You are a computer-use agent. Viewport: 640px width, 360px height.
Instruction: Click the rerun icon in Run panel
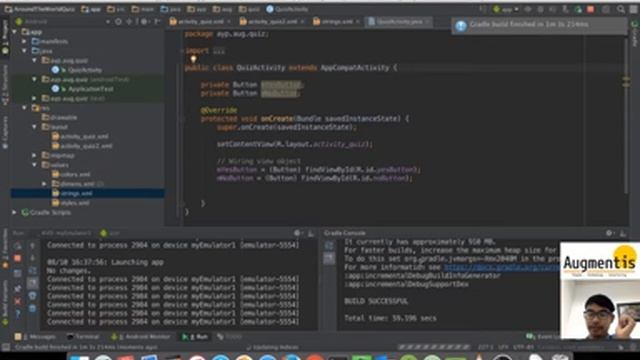point(18,246)
